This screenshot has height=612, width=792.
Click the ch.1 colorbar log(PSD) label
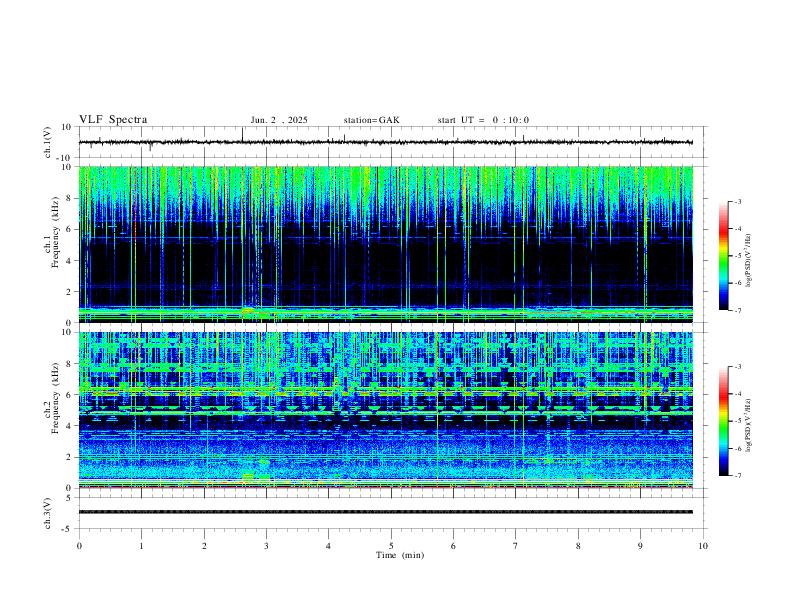coord(748,261)
